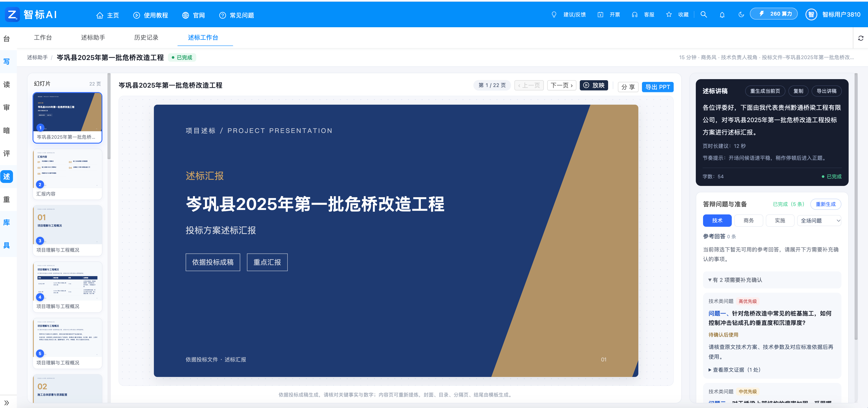The height and width of the screenshot is (408, 868).
Task: Click the slide list scrollbar
Action: pyautogui.click(x=109, y=116)
